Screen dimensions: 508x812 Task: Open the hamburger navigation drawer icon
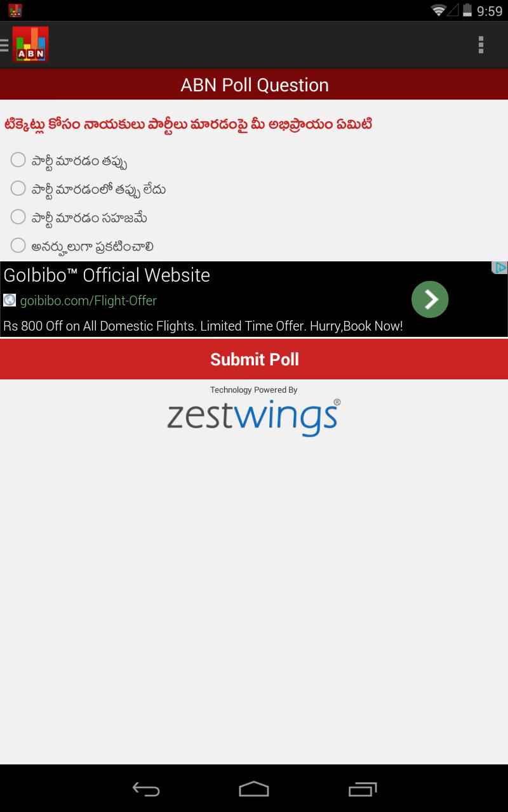(4, 44)
